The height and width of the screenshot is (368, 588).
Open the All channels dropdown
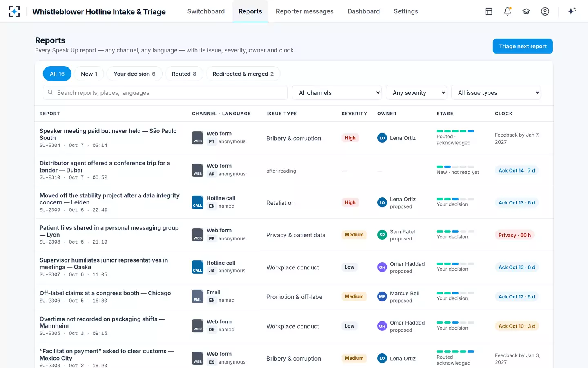pyautogui.click(x=337, y=93)
